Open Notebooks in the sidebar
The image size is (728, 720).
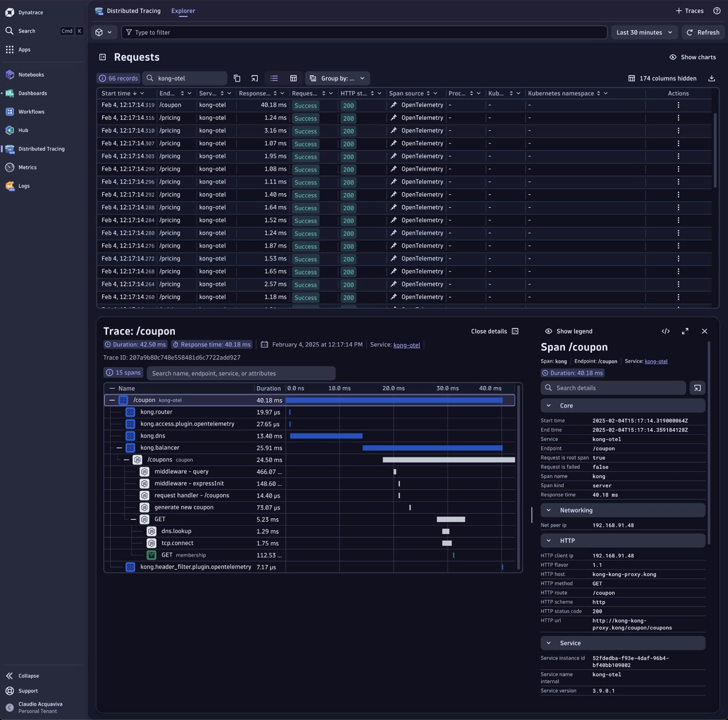(31, 74)
